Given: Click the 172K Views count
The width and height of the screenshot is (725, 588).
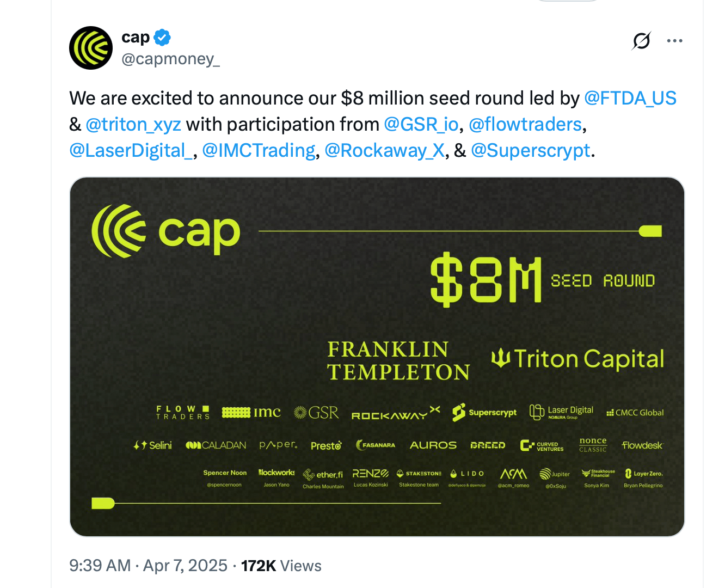Looking at the screenshot, I should (281, 566).
